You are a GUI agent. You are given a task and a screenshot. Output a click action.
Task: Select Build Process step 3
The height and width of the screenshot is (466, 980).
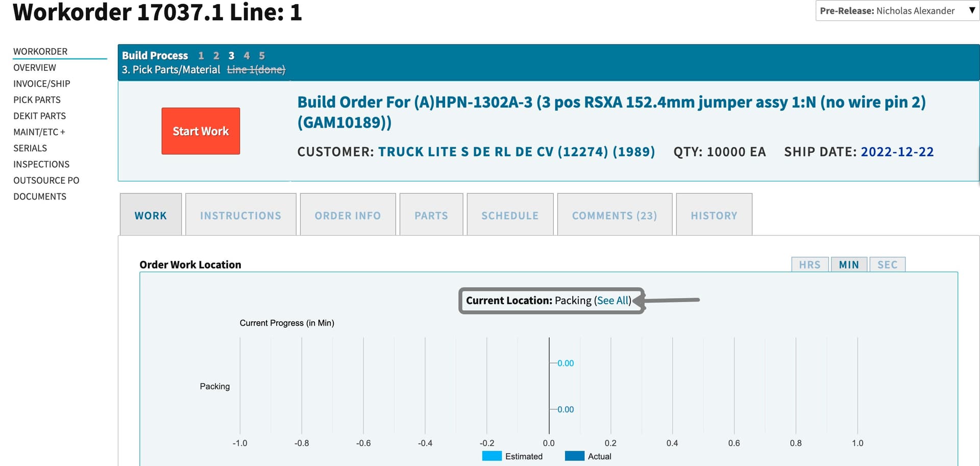tap(231, 56)
